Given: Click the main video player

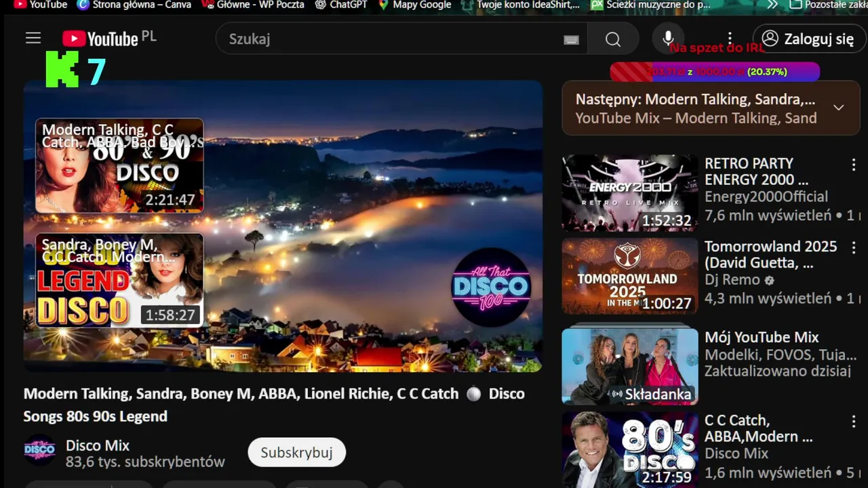Looking at the screenshot, I should 283,226.
